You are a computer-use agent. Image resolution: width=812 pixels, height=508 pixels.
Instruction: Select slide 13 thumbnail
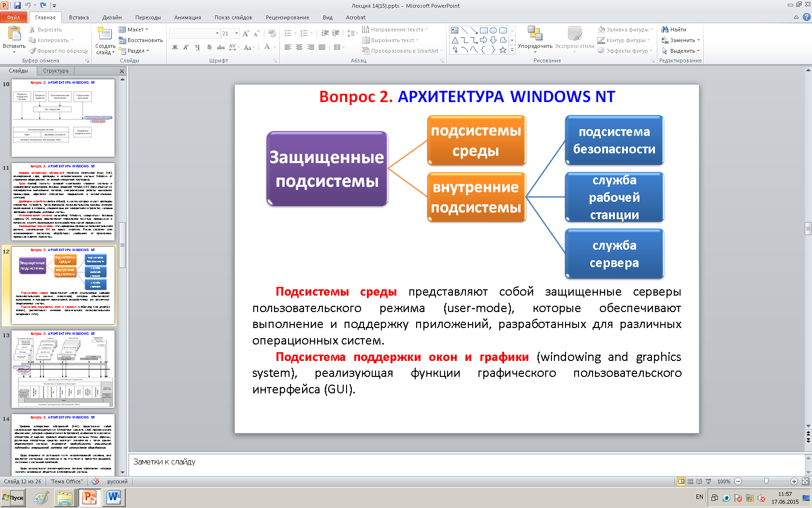[63, 369]
